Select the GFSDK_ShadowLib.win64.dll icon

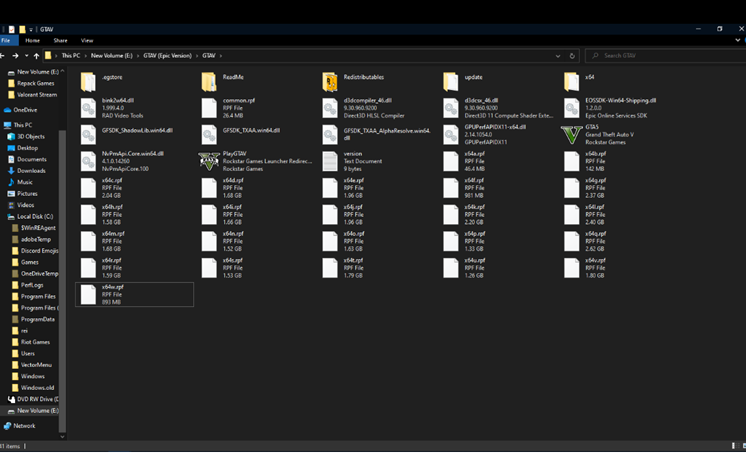(88, 135)
